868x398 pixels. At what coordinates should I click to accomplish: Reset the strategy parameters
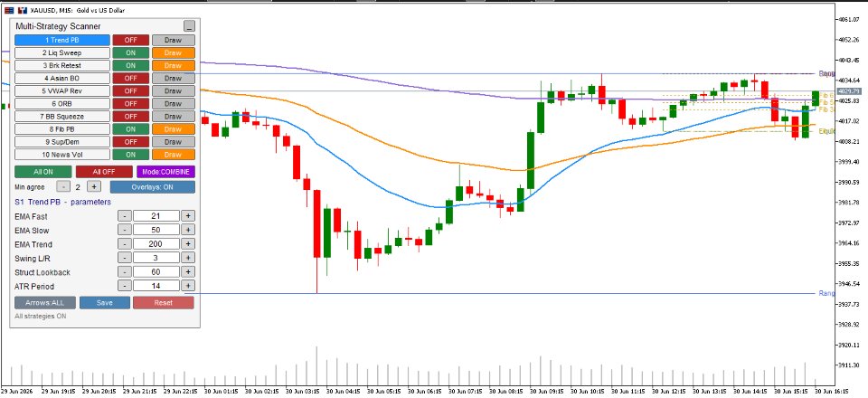(164, 303)
